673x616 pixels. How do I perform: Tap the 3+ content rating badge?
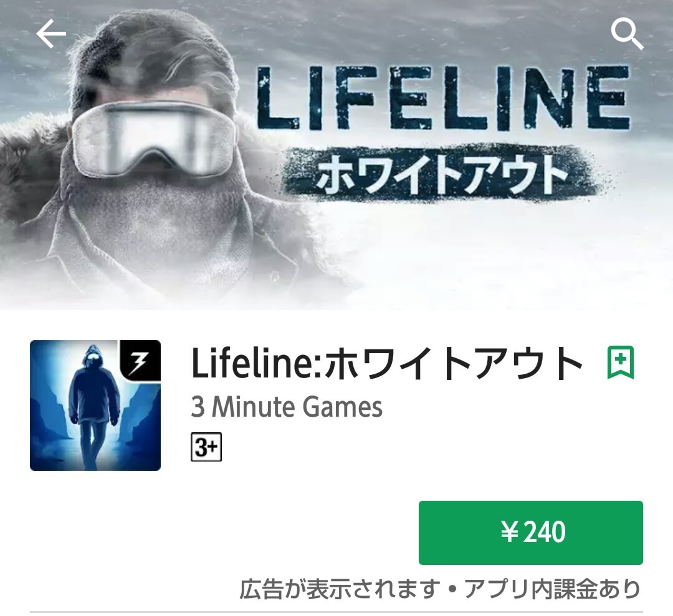(x=206, y=447)
